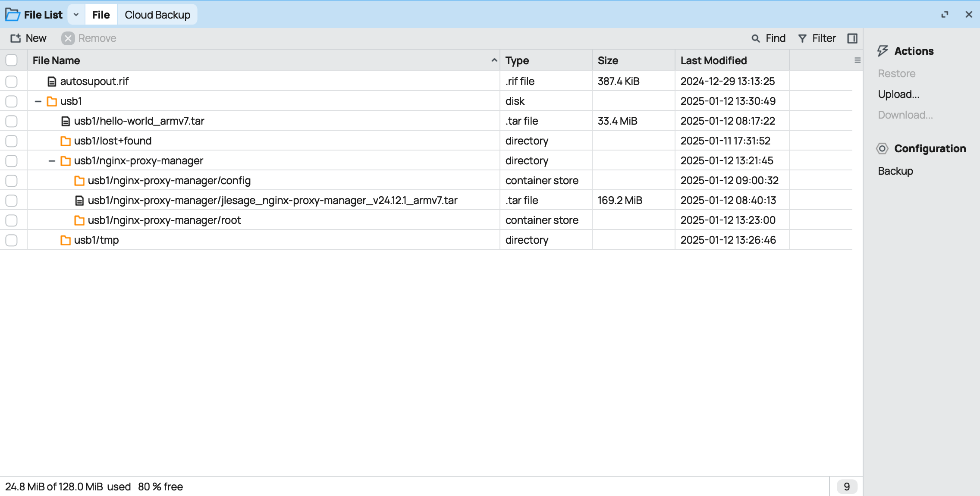
Task: Open the File List dropdown arrow
Action: 76,15
